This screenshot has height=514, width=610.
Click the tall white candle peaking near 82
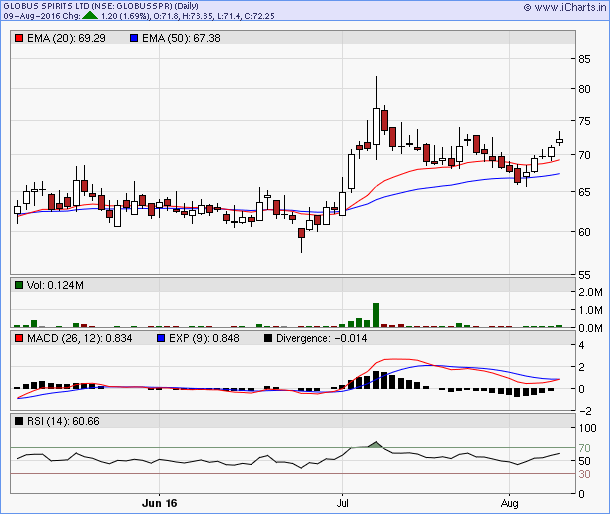pos(376,126)
